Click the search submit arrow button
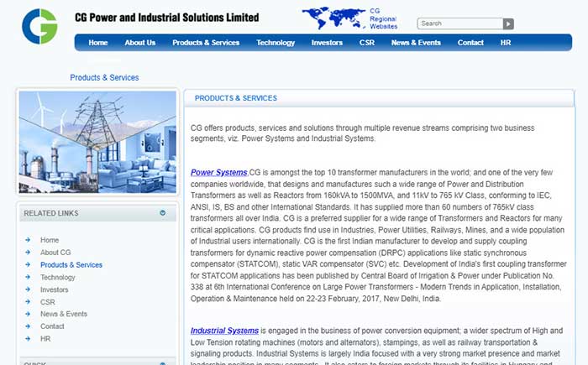The width and height of the screenshot is (588, 365). click(x=508, y=23)
